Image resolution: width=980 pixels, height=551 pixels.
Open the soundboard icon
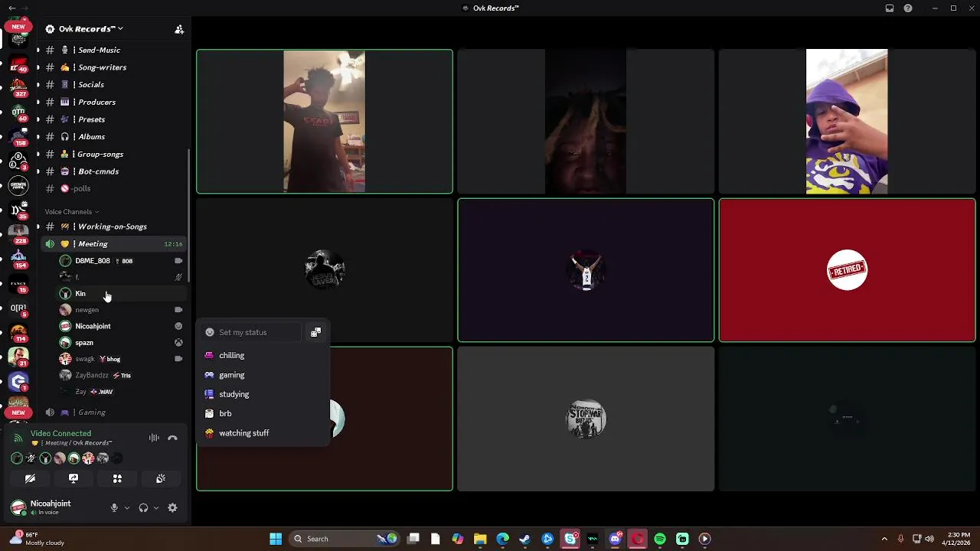161,478
